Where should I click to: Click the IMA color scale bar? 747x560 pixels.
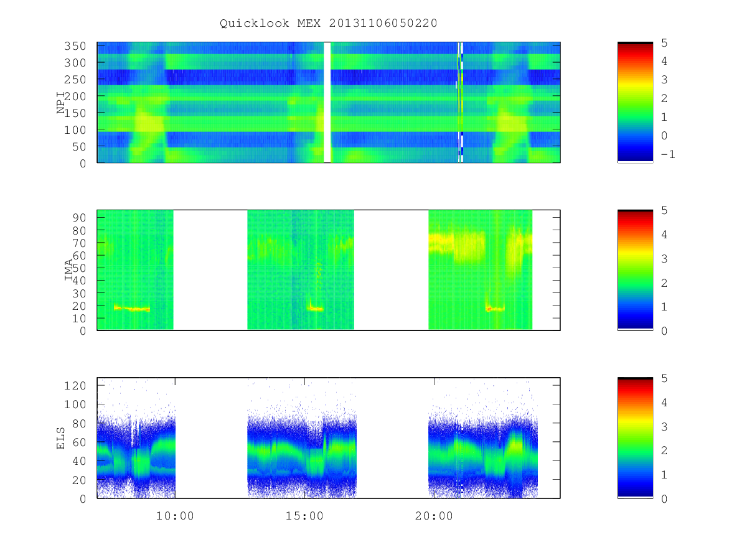[x=635, y=270]
